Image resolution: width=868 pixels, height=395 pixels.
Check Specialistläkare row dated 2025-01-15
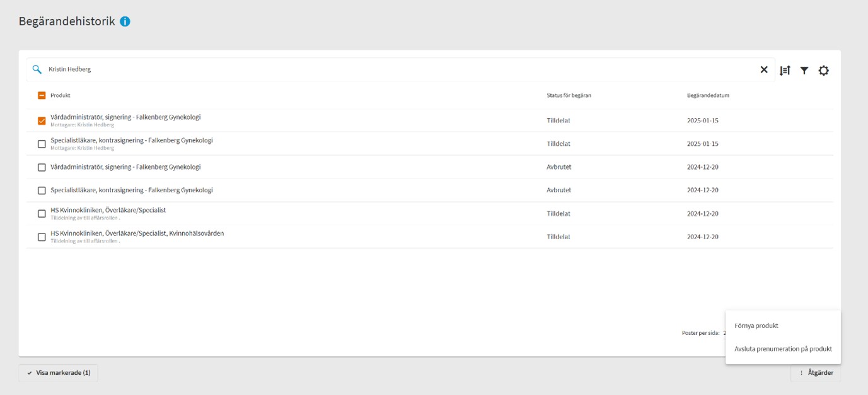pyautogui.click(x=42, y=144)
